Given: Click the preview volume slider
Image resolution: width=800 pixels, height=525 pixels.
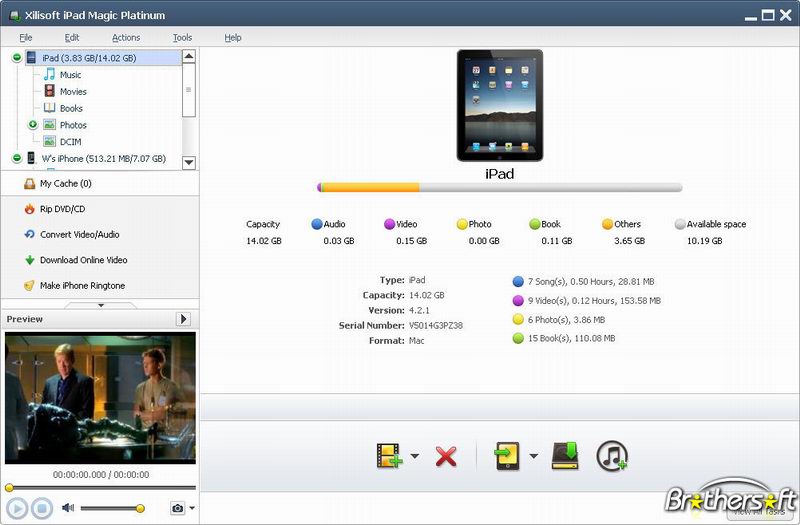Looking at the screenshot, I should (x=110, y=508).
